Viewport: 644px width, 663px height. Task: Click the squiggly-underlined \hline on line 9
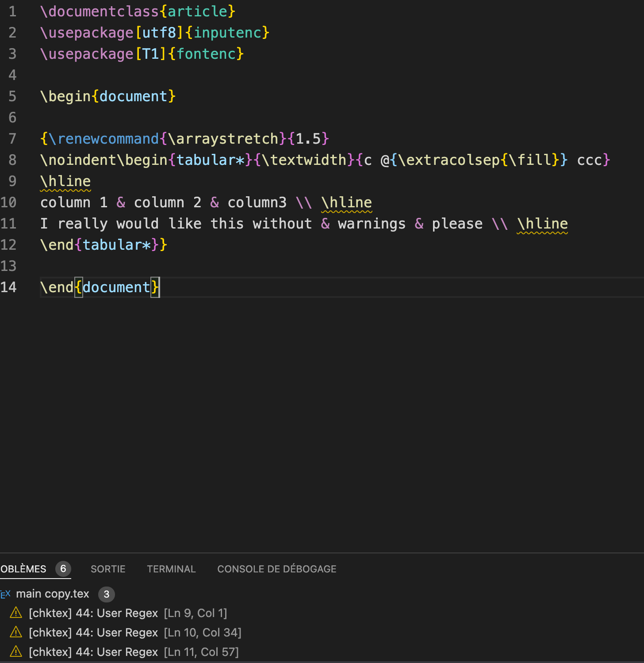[x=65, y=181]
